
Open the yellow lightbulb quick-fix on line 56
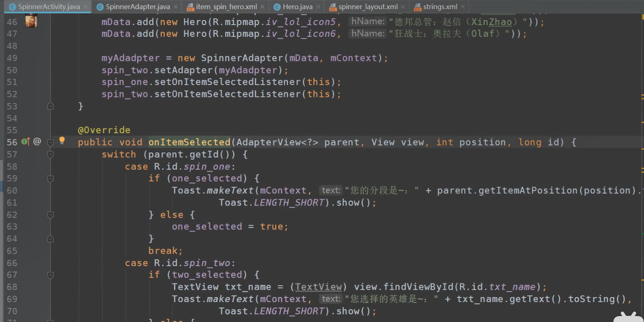[62, 141]
